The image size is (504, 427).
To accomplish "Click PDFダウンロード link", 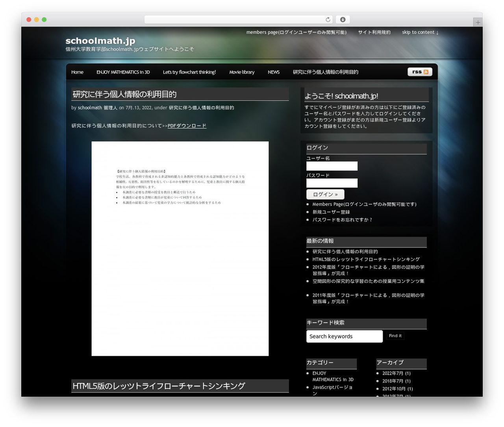I will pyautogui.click(x=187, y=126).
